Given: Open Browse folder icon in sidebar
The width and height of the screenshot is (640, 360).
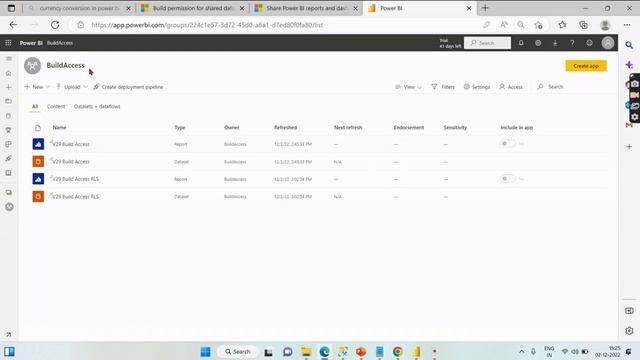Looking at the screenshot, I should [x=9, y=101].
